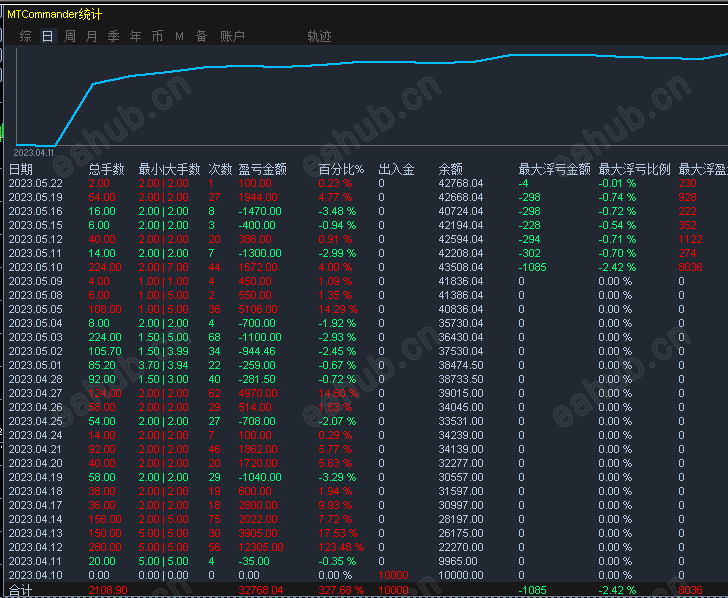Viewport: 728px width, 598px height.
Task: Click the date cell 2023.05.04
Action: (35, 323)
